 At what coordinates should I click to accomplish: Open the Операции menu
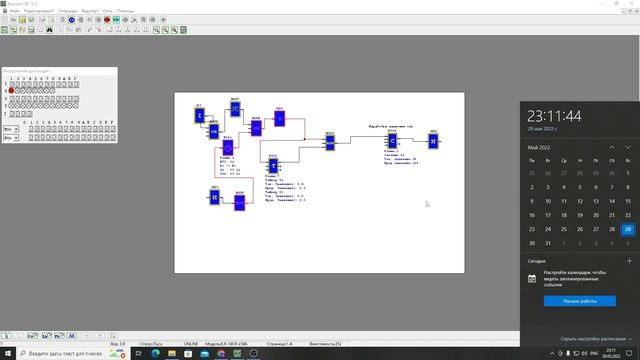coord(67,11)
